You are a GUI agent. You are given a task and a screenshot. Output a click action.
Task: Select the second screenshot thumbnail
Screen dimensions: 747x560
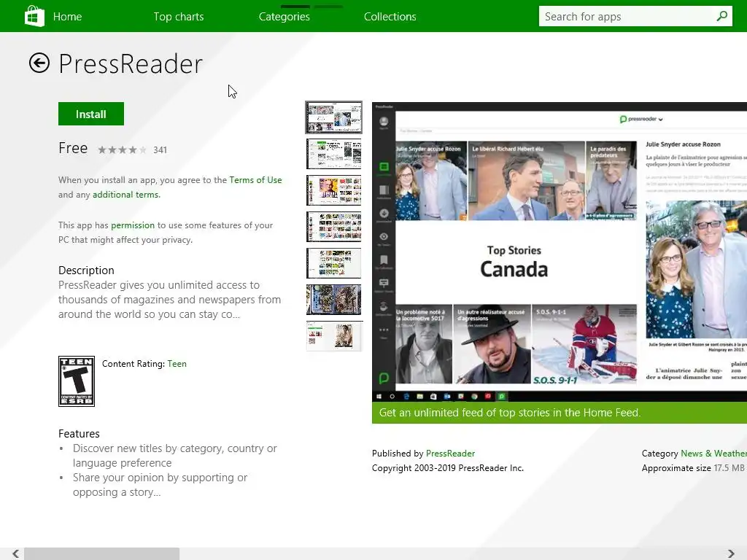[x=333, y=154]
